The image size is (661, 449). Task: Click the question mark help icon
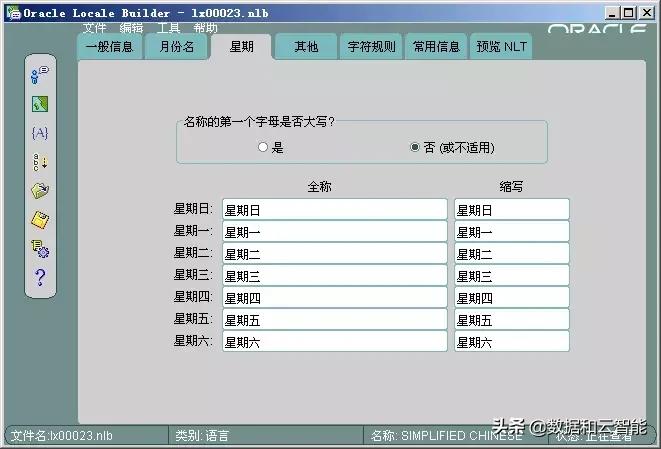click(x=40, y=277)
